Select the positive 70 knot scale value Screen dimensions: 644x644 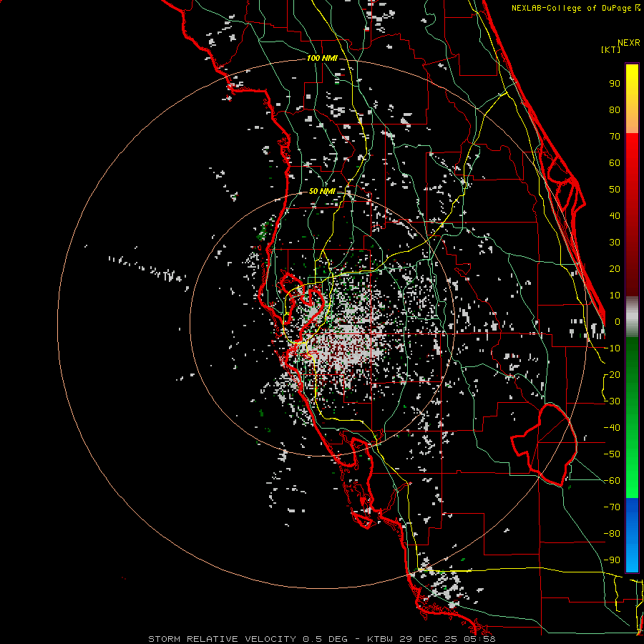[x=615, y=137]
